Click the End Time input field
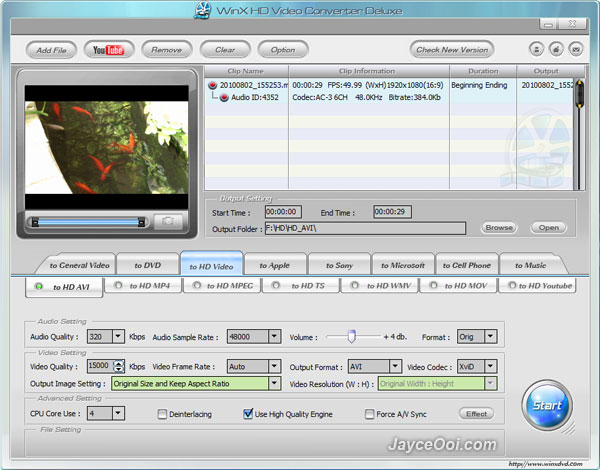The image size is (600, 470). coord(392,212)
